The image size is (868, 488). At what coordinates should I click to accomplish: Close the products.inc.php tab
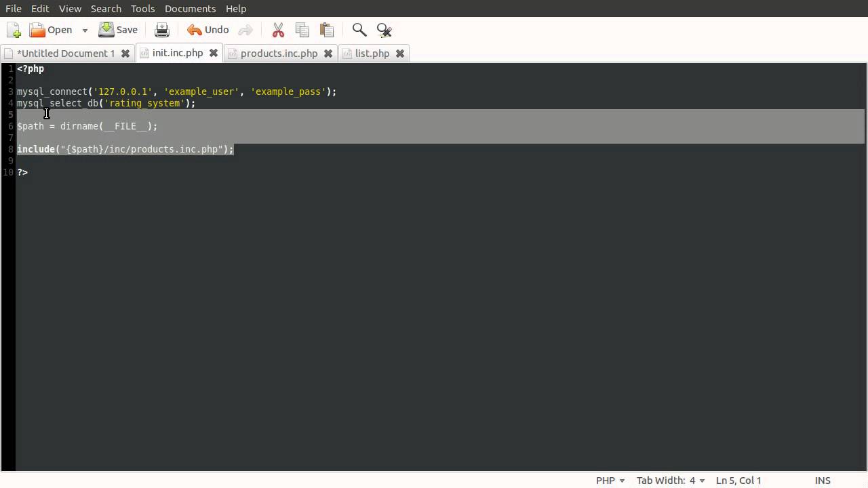click(x=328, y=54)
